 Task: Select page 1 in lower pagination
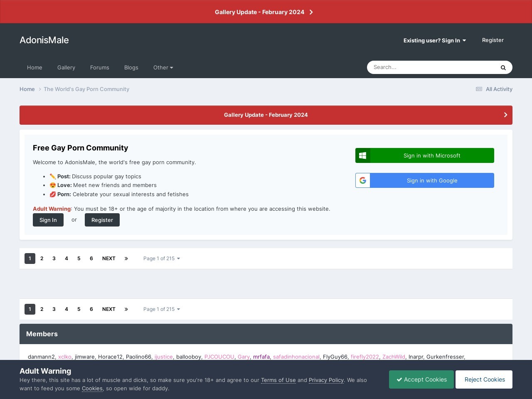pyautogui.click(x=30, y=309)
